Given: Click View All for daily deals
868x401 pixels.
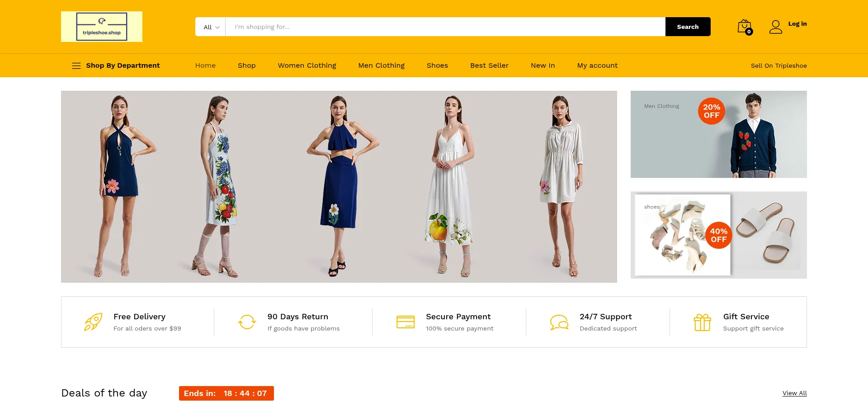Looking at the screenshot, I should pyautogui.click(x=794, y=393).
